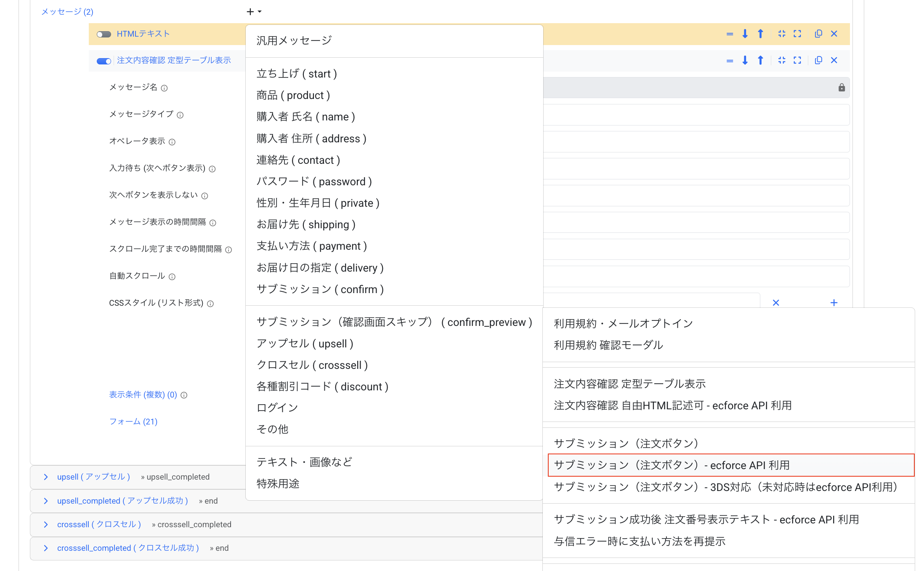Choose 与信エラー時に支払い方法を再提示

[729, 541]
